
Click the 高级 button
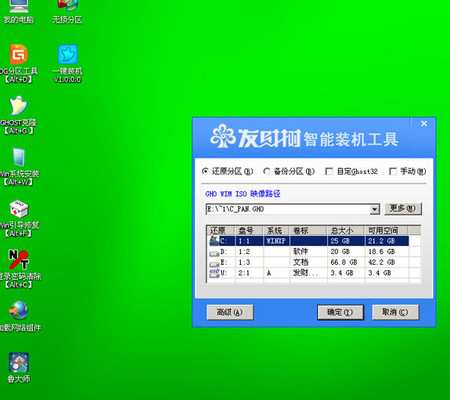coord(230,312)
